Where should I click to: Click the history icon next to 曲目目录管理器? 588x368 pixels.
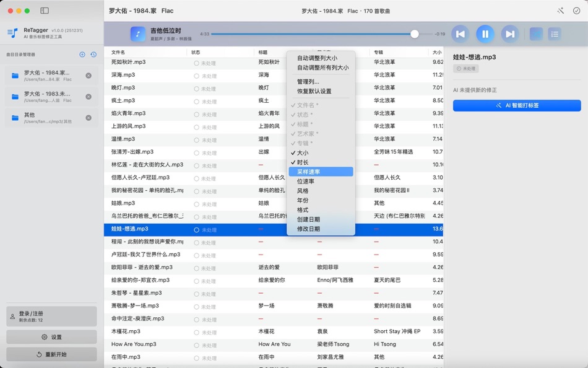93,54
